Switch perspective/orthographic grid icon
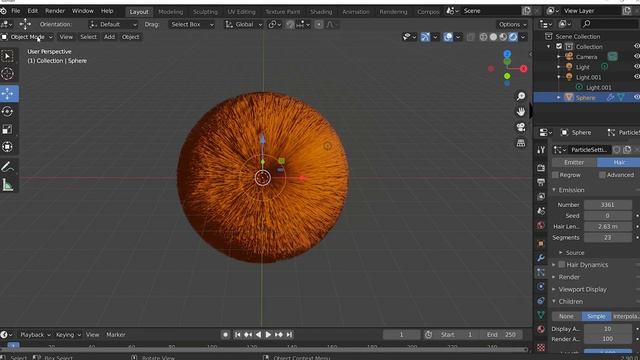 [521, 143]
